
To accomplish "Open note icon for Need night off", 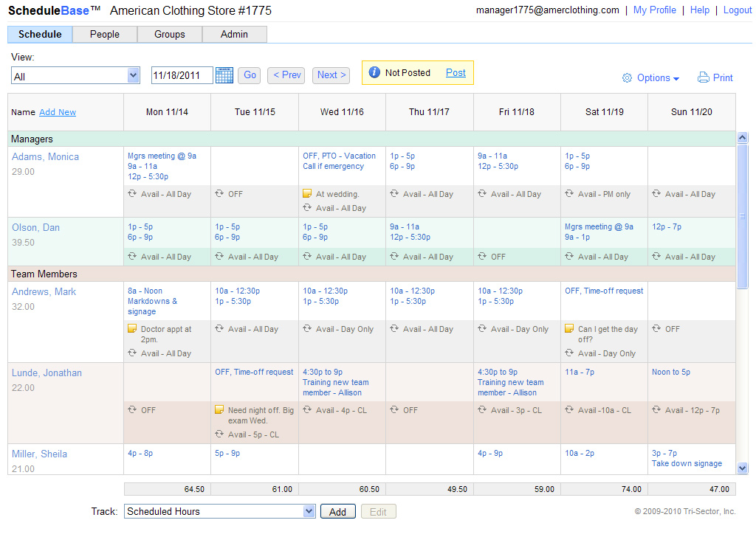I will [219, 409].
